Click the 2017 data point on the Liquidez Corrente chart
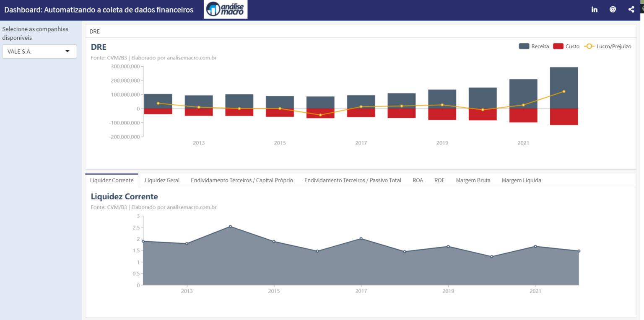The height and width of the screenshot is (320, 644). click(x=361, y=239)
